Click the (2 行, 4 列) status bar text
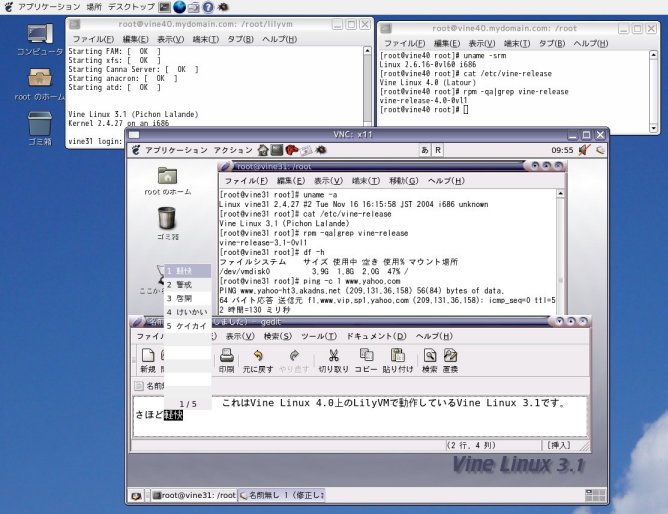Screen dimensions: 668x514 pyautogui.click(x=471, y=445)
